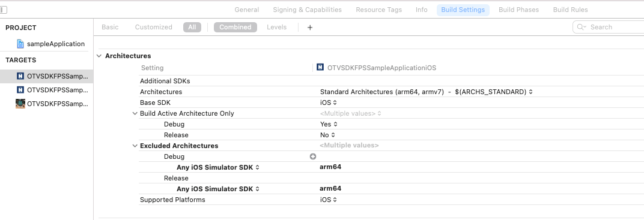The image size is (644, 220).
Task: Open the Base SDK iOS dropdown
Action: [329, 103]
